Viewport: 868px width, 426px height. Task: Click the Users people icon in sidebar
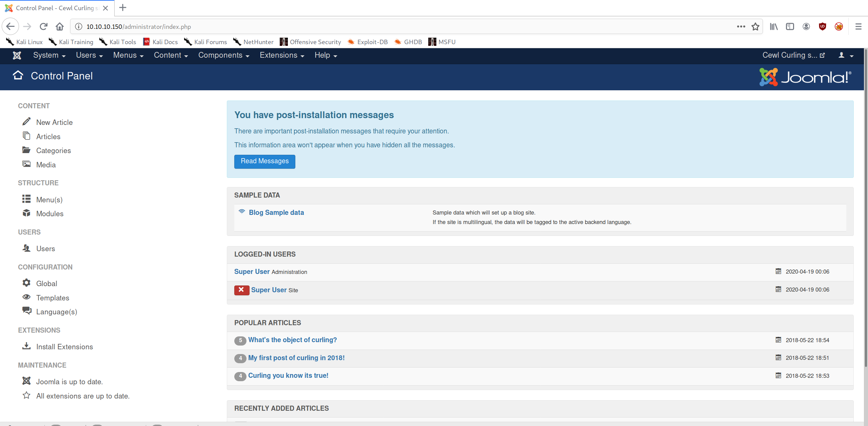(x=26, y=248)
